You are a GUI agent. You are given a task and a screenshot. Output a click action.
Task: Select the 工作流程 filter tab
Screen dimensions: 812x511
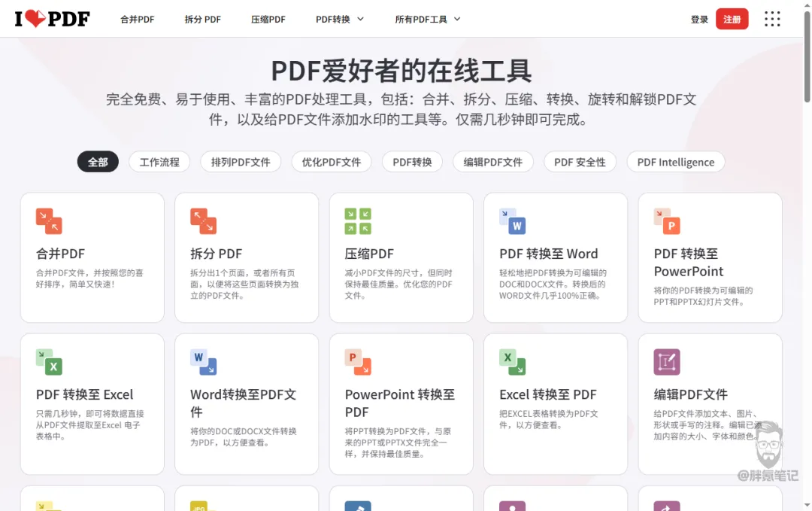click(159, 163)
